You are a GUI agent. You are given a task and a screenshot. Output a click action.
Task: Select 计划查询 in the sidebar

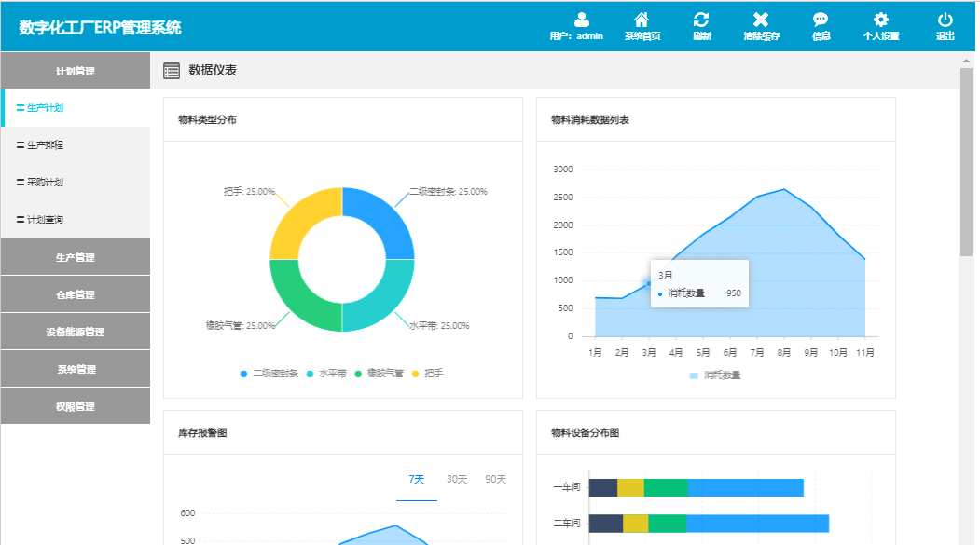coord(75,220)
